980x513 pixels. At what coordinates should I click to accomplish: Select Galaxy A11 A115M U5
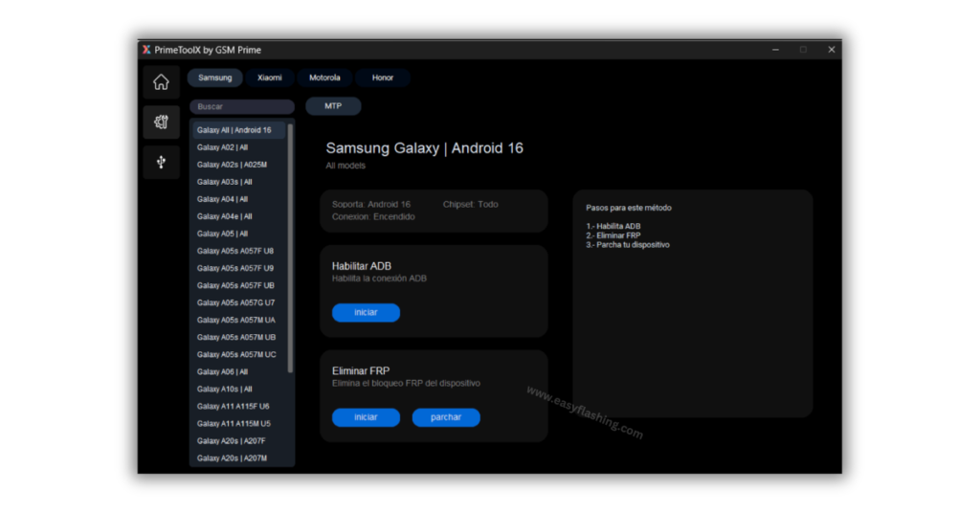(238, 424)
